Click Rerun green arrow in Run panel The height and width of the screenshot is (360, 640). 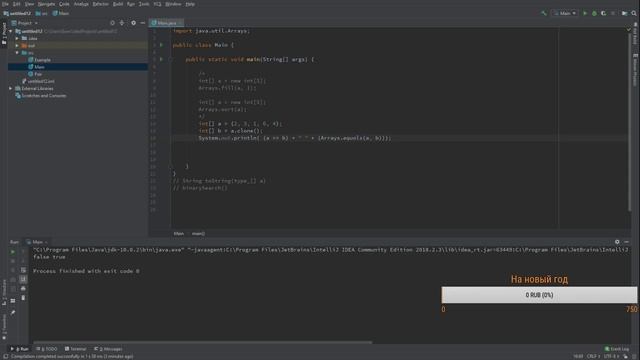[x=13, y=252]
